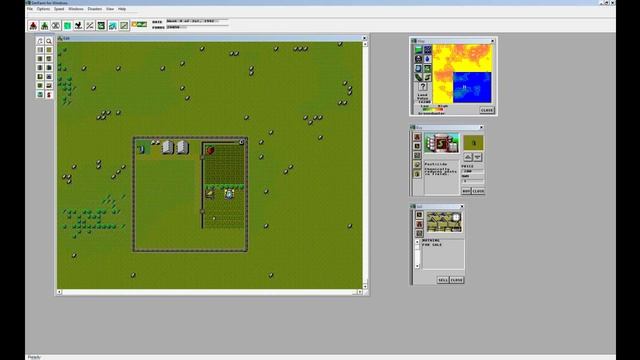Screen dimensions: 640x360
Task: Open the Options menu
Action: pyautogui.click(x=43, y=9)
